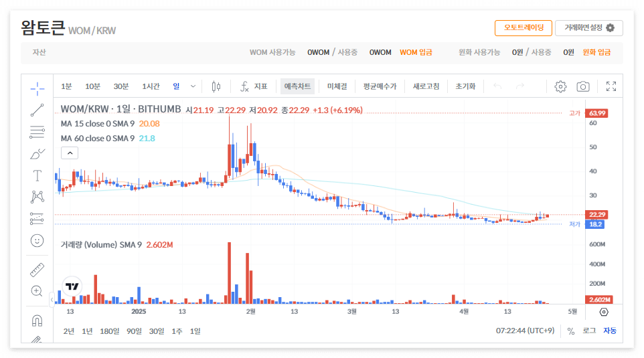Select the 1분 time interval
The height and width of the screenshot is (358, 644).
pos(66,86)
